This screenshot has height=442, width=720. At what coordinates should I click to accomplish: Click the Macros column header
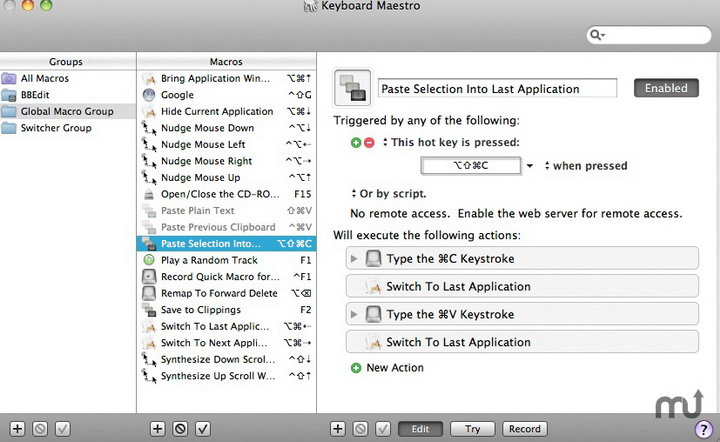tap(226, 61)
